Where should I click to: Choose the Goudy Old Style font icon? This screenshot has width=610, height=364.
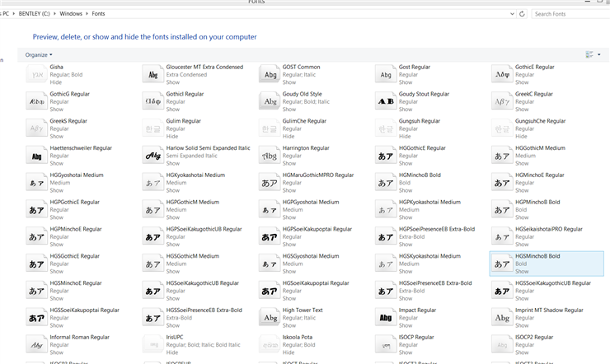[x=270, y=101]
